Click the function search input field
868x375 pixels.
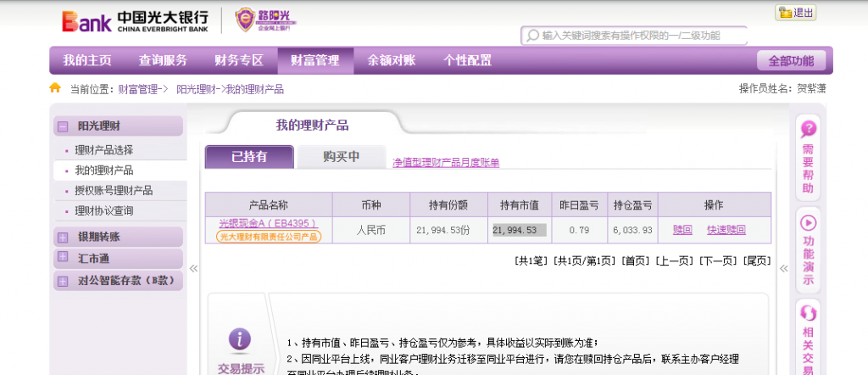[x=640, y=36]
